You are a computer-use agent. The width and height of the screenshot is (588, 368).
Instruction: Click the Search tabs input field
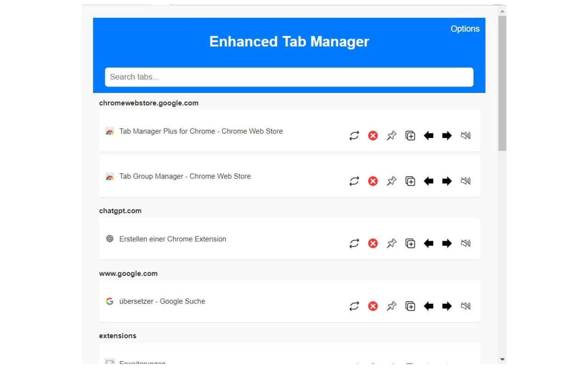click(x=289, y=77)
